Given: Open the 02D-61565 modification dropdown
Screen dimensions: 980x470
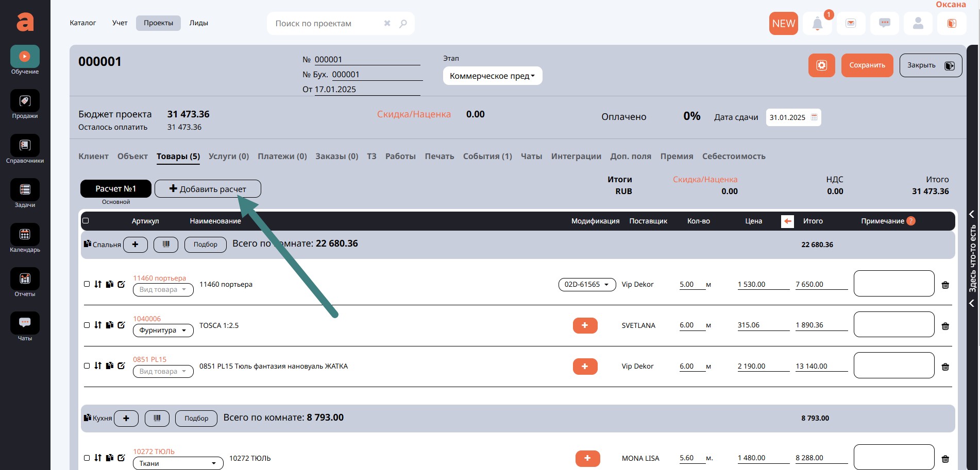Looking at the screenshot, I should (x=586, y=285).
